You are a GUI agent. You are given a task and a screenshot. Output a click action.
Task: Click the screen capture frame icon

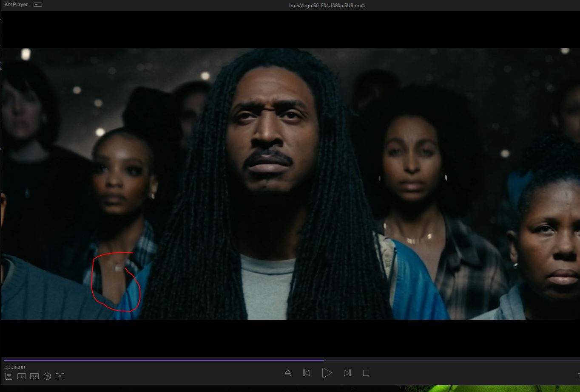click(60, 376)
